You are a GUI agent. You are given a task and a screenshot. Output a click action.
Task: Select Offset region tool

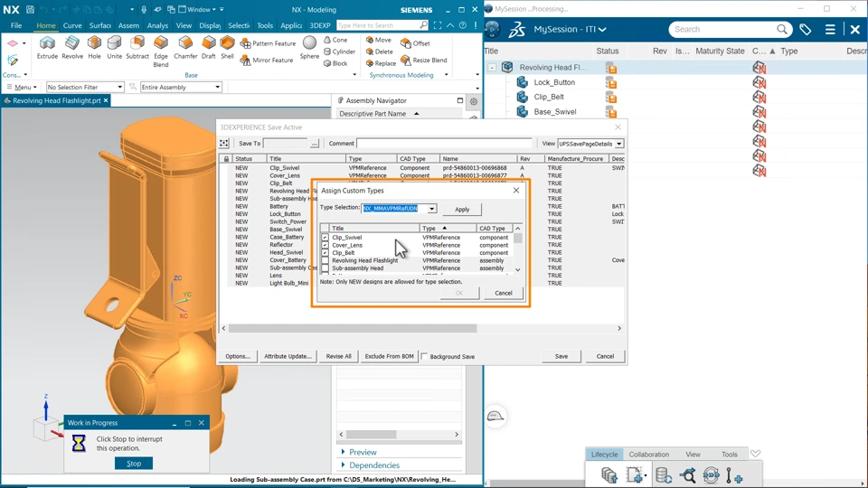[415, 43]
